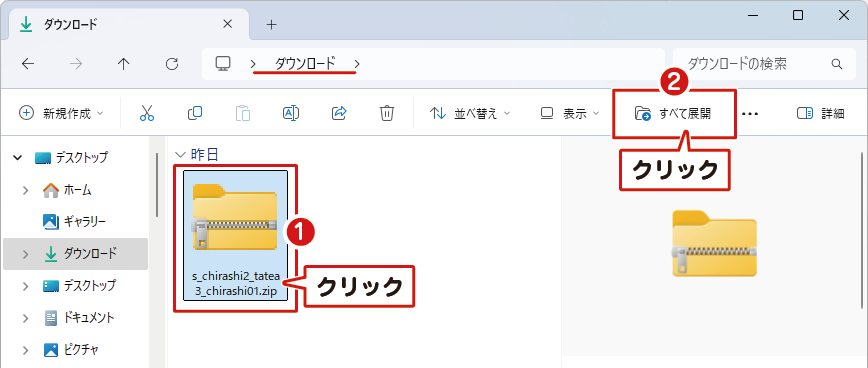Click the Cut scissors icon
Screen dimensions: 868x368
click(147, 113)
